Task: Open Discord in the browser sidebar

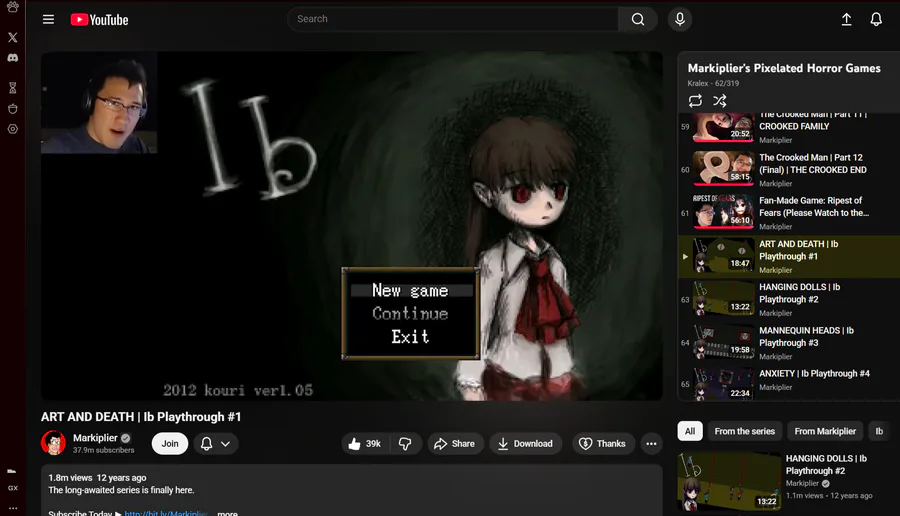Action: 13,58
